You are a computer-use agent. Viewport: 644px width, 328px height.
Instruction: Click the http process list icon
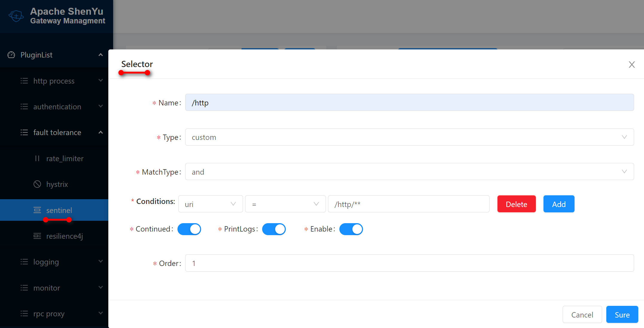[x=24, y=81]
